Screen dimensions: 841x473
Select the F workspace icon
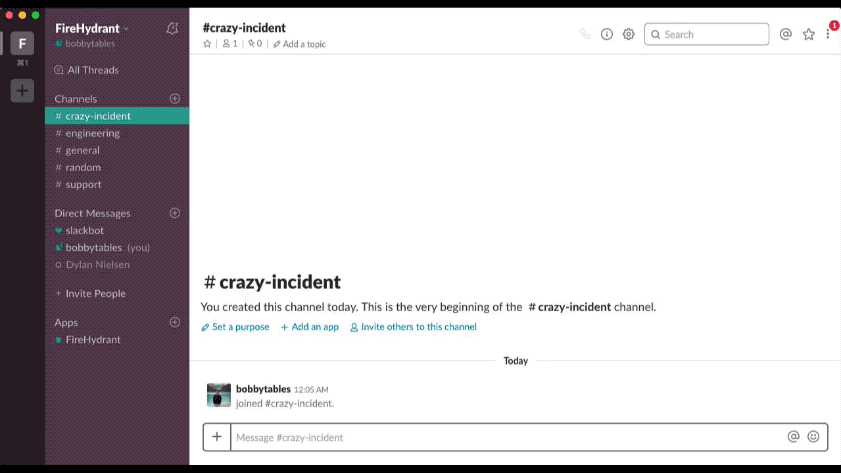pyautogui.click(x=22, y=43)
